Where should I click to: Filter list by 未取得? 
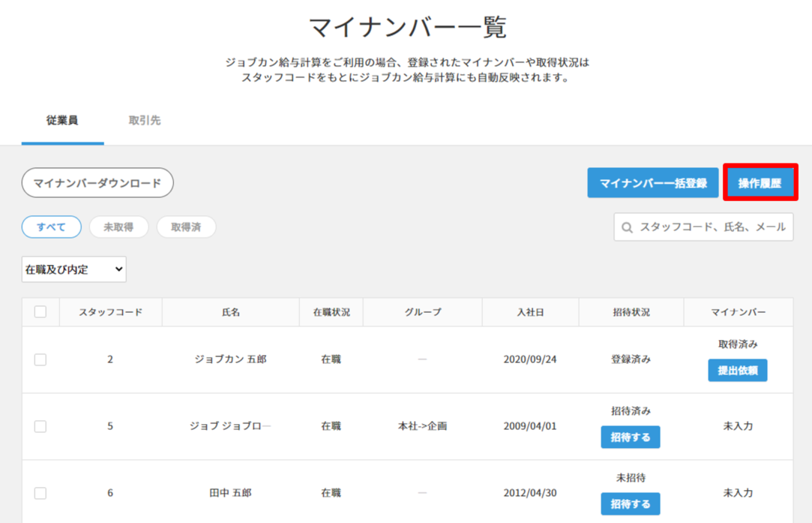[x=118, y=227]
